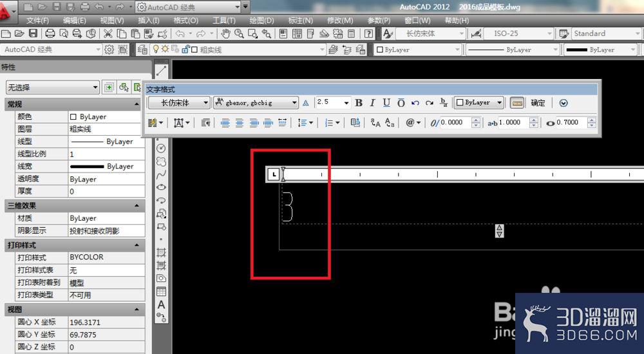Open the workspace dropdown AutoCAD 经典 on the toolbar row
The height and width of the screenshot is (354, 644).
pyautogui.click(x=51, y=50)
